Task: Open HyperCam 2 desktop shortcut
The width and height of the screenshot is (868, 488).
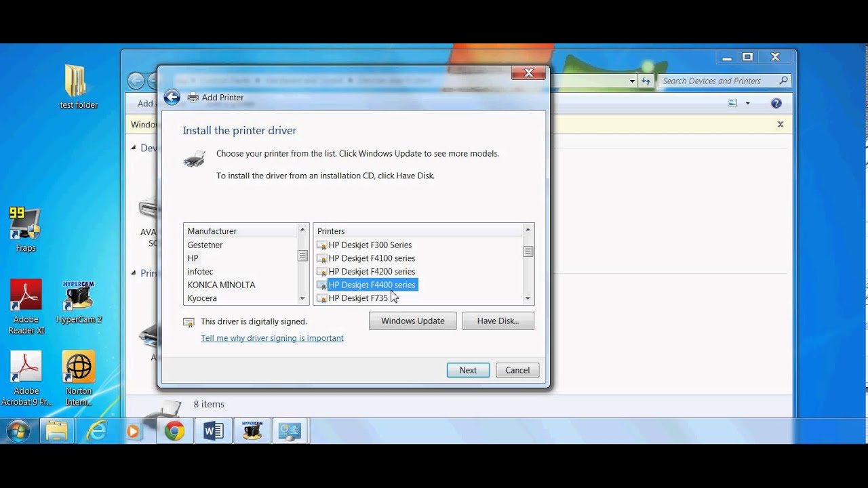Action: pyautogui.click(x=79, y=302)
